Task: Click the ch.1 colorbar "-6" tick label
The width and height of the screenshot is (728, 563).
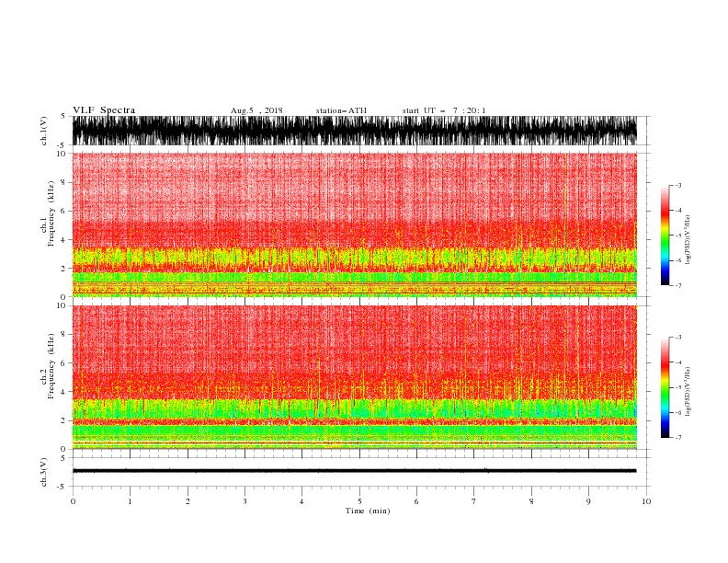Action: click(678, 260)
